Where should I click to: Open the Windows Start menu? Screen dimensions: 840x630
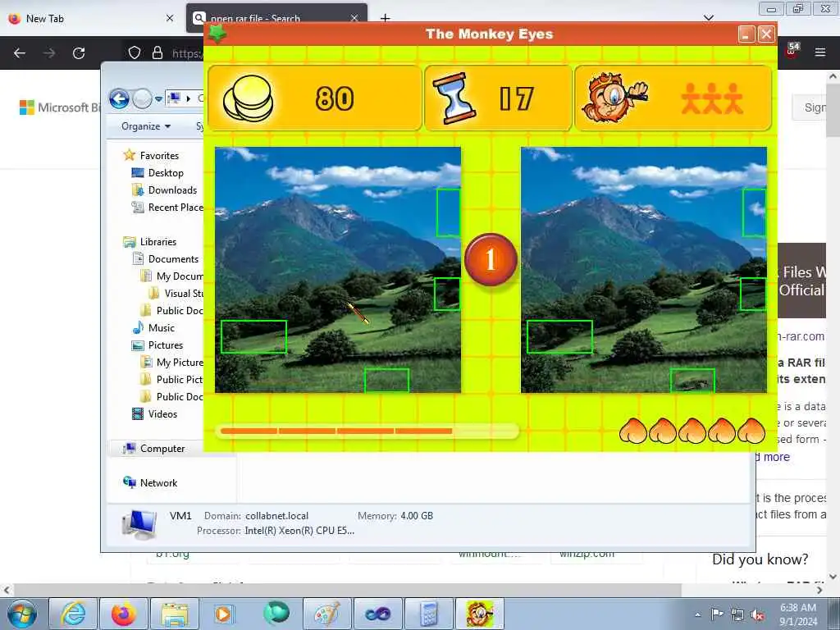22,614
